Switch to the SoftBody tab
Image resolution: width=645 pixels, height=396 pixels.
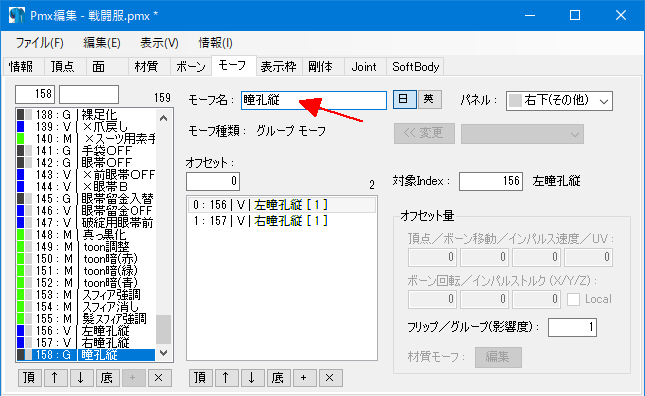(415, 67)
